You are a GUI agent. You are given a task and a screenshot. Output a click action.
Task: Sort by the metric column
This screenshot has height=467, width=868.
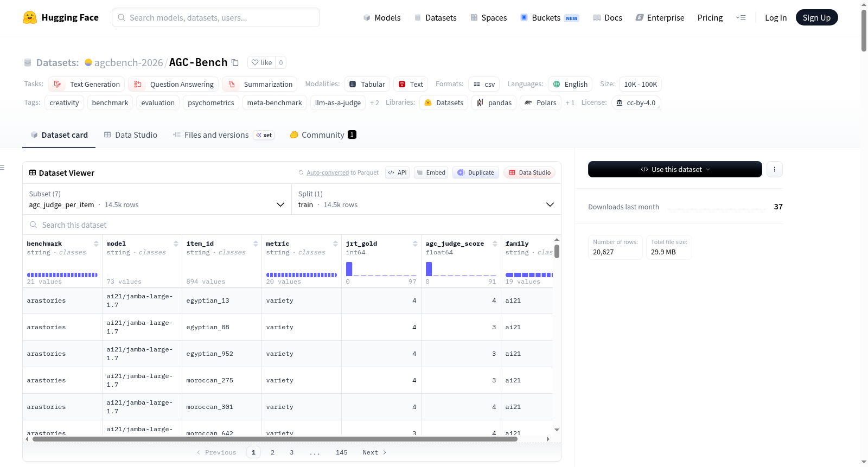(x=335, y=244)
